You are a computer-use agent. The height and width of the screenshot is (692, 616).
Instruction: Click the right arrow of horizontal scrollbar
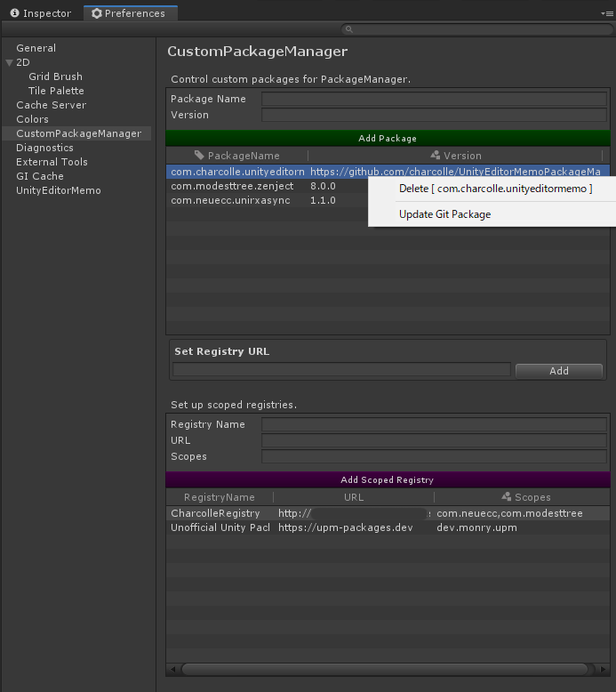pyautogui.click(x=603, y=669)
